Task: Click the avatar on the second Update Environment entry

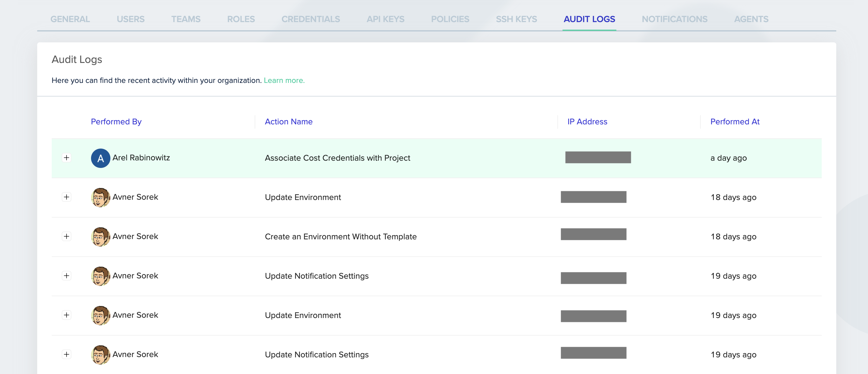Action: tap(100, 315)
